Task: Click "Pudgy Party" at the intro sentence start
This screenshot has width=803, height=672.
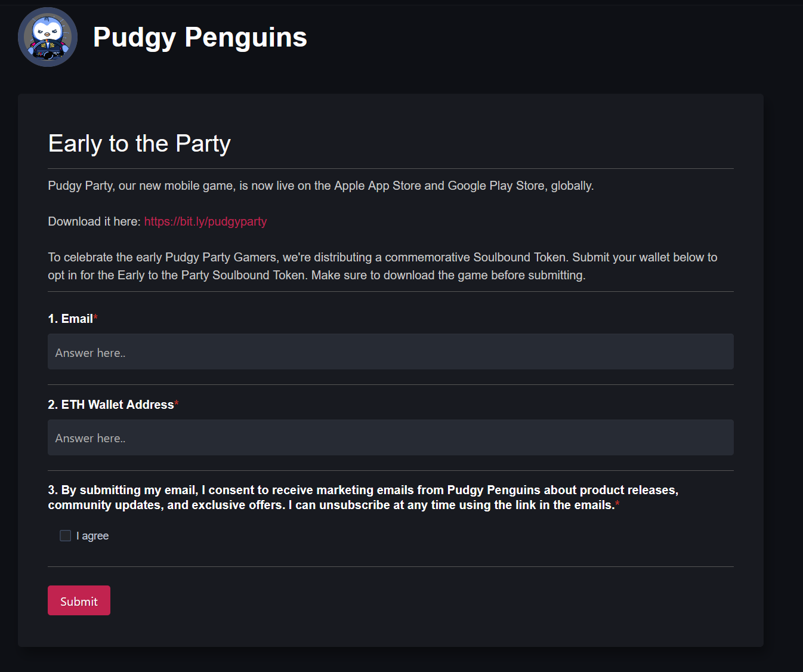Action: (x=80, y=186)
